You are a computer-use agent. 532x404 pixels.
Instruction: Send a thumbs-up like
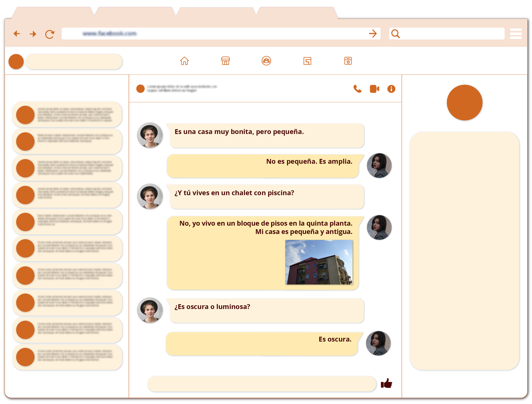point(386,384)
